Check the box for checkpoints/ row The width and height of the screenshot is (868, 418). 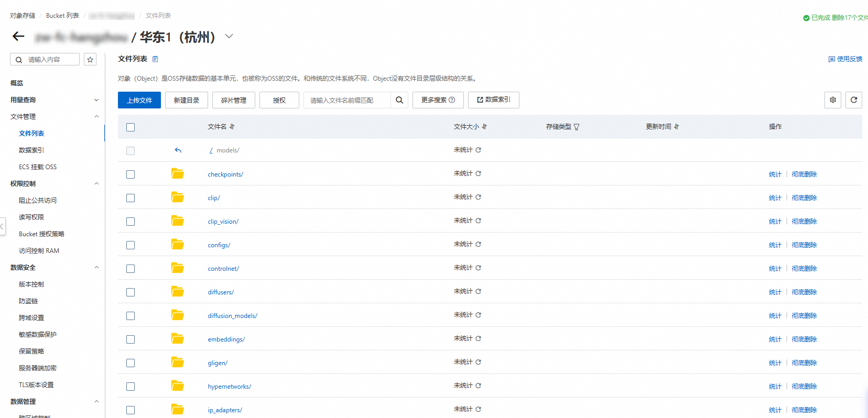[131, 174]
